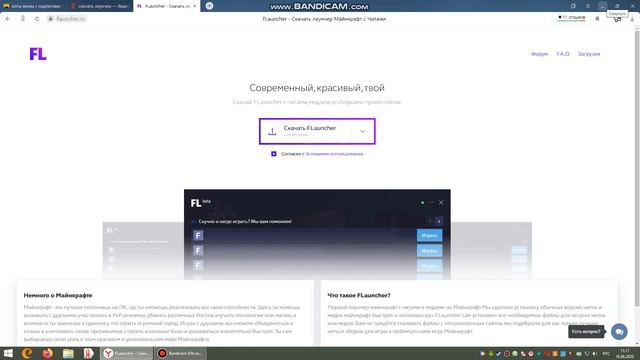Click the Что такое FLauncher? heading
The image size is (640, 360).
[359, 295]
